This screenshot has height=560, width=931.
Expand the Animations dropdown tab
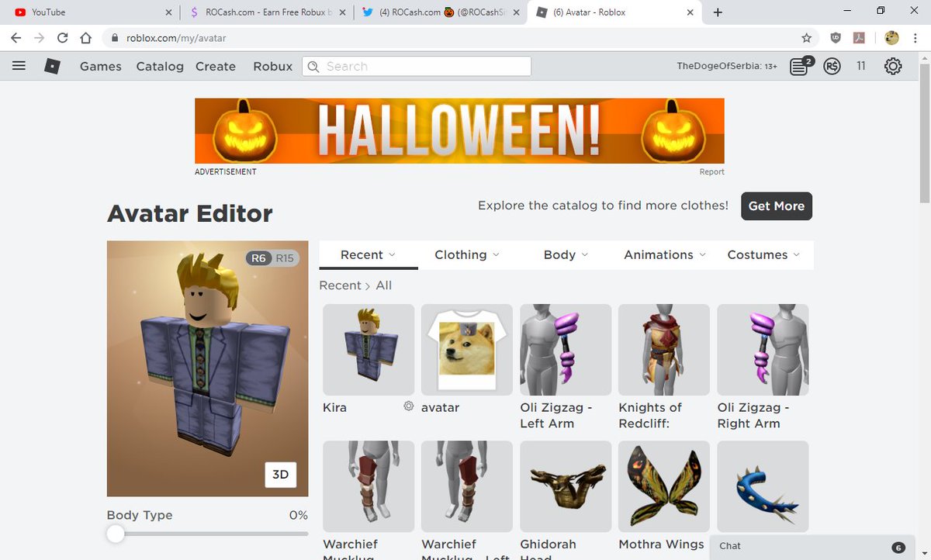(665, 255)
